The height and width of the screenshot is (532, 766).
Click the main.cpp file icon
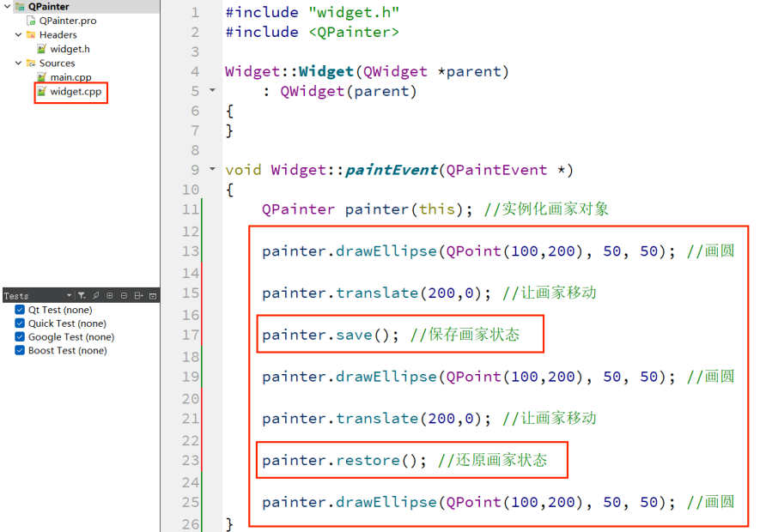41,77
